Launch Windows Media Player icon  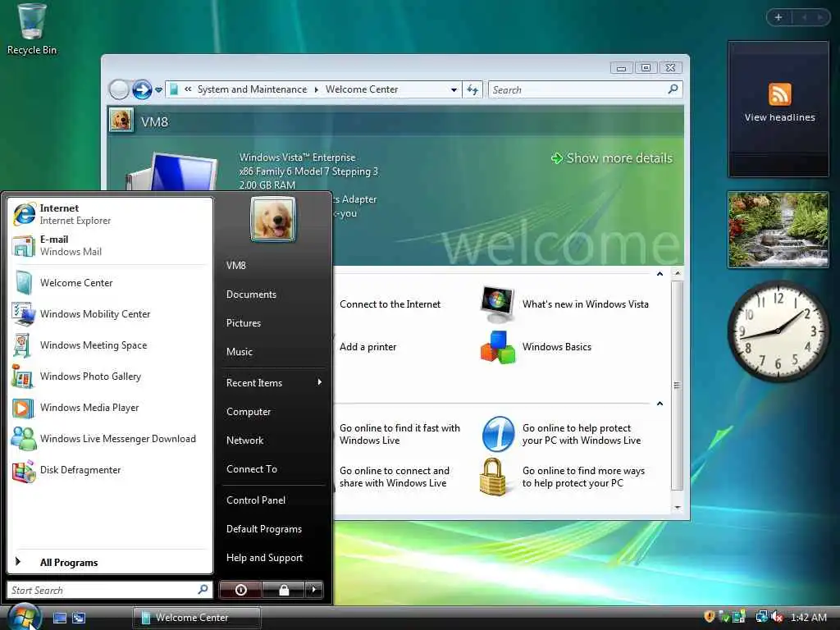(23, 409)
